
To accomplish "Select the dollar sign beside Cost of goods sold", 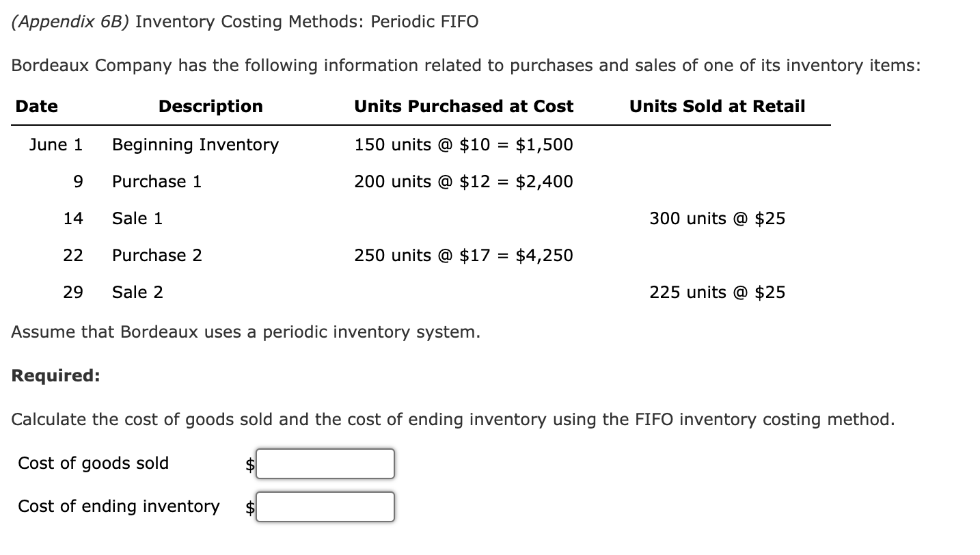I will pyautogui.click(x=249, y=464).
